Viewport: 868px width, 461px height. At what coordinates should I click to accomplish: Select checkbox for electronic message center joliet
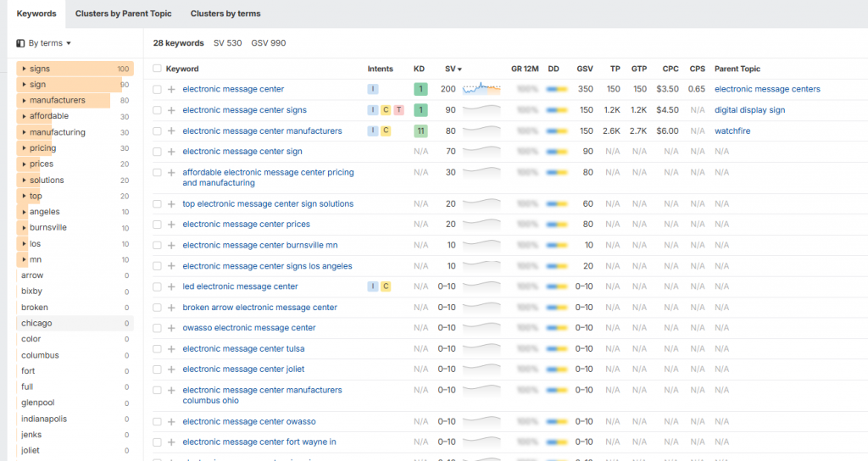point(157,369)
